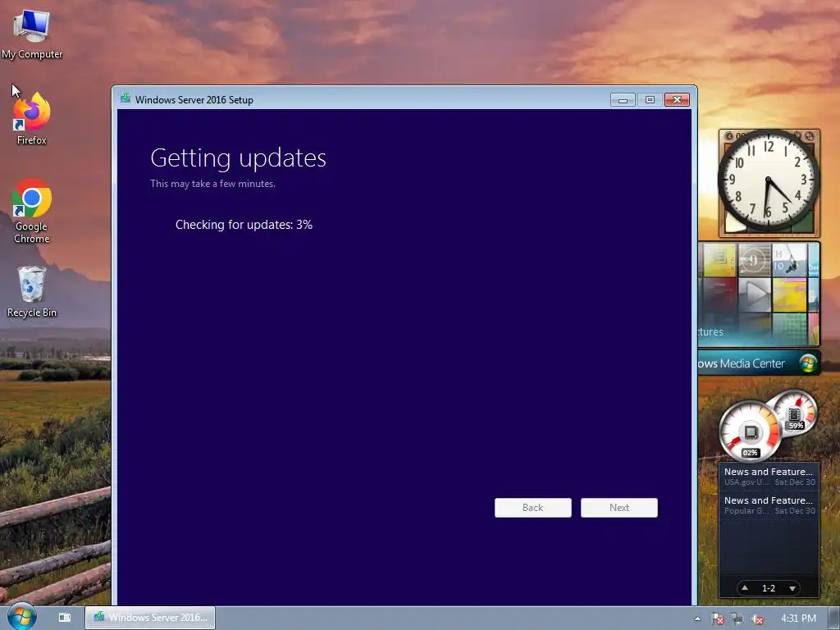Show hidden tray icons with the arrow

click(697, 619)
